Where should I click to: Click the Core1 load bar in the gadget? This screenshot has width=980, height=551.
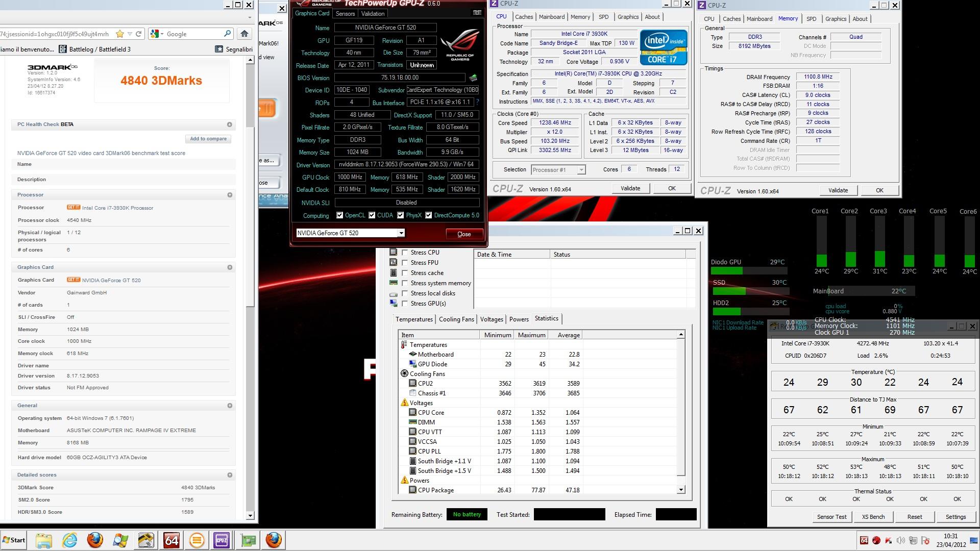821,241
